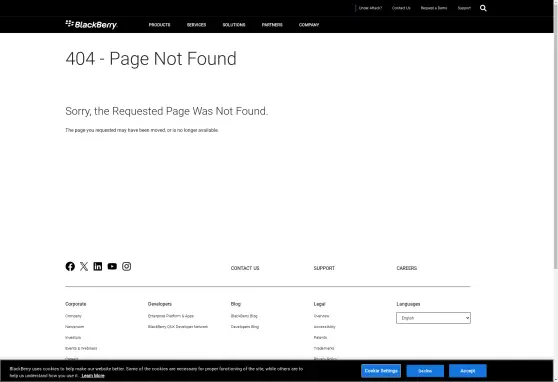Click the Decline cookies button
Screen dimensions: 558x382
(x=425, y=371)
